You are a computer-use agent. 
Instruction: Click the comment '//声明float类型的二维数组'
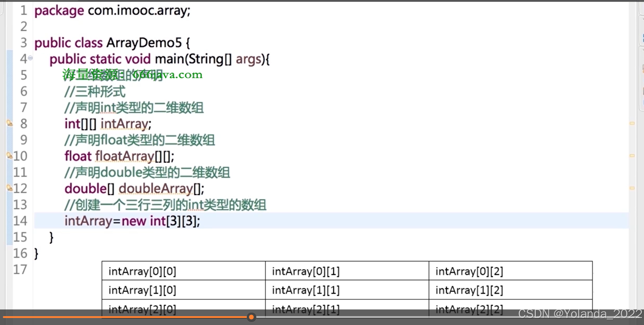tap(139, 140)
